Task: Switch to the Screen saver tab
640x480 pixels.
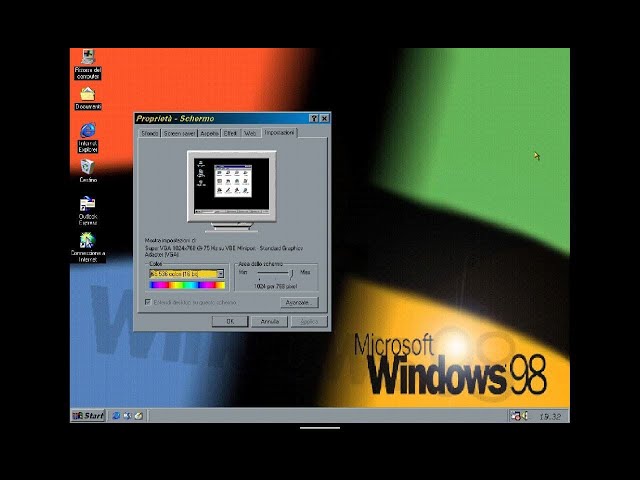Action: [180, 133]
